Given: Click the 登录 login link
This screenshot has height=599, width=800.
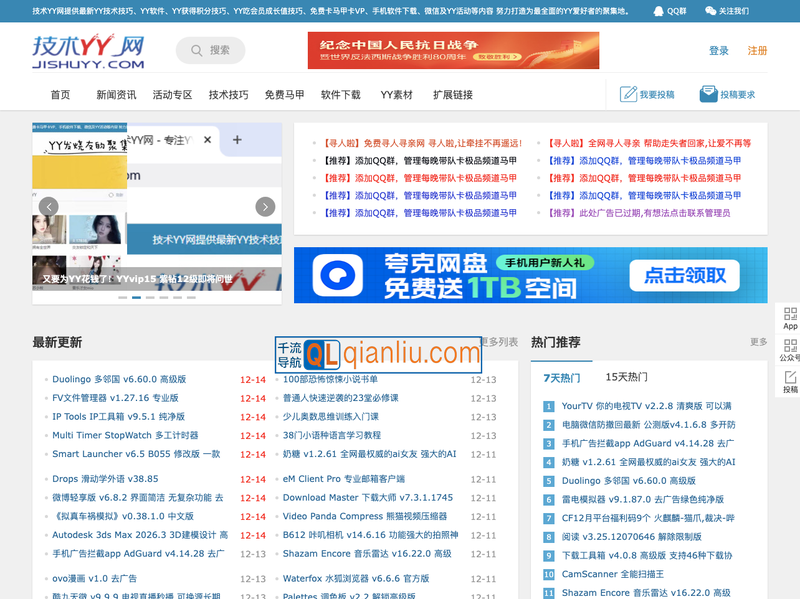Looking at the screenshot, I should [x=719, y=51].
